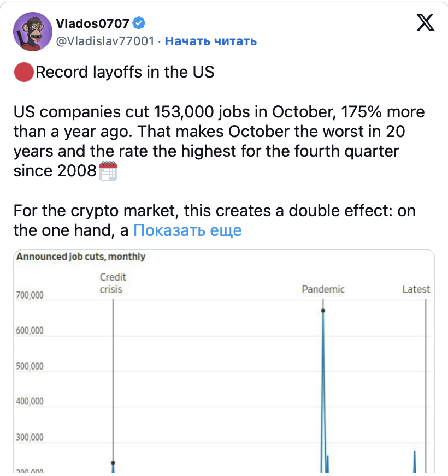Expand tweet with "Показать еще"

pos(187,230)
